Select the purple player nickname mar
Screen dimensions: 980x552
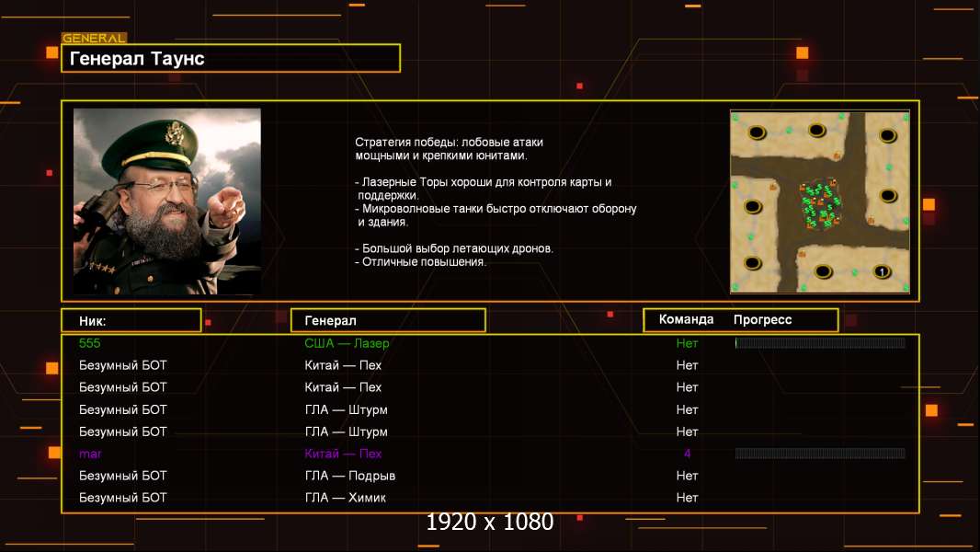90,454
